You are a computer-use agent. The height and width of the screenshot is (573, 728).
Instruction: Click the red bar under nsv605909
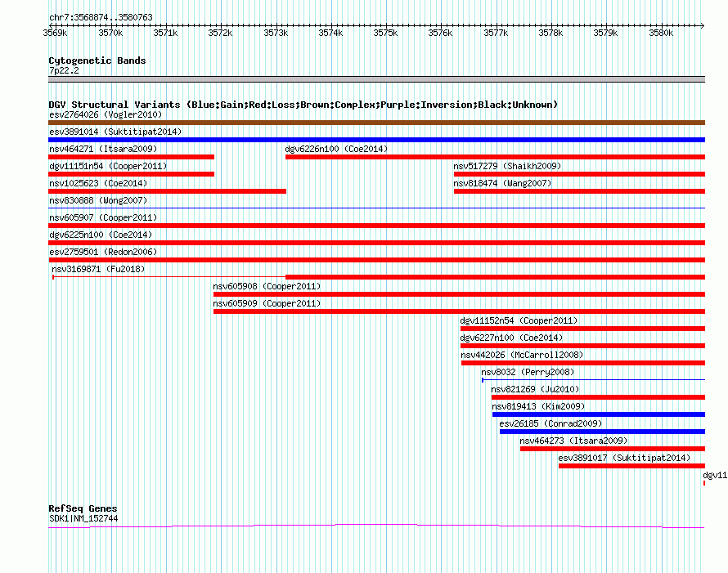(459, 311)
